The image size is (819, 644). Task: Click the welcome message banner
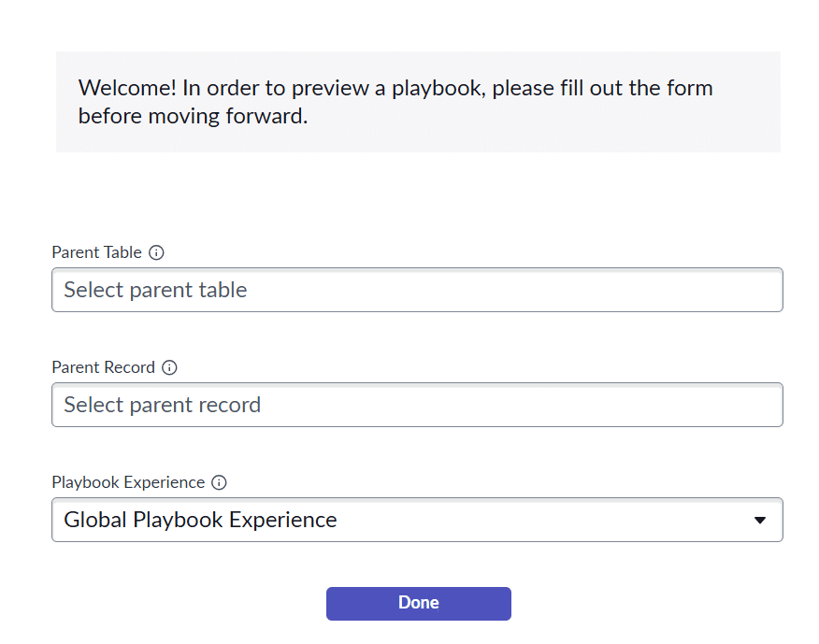418,102
